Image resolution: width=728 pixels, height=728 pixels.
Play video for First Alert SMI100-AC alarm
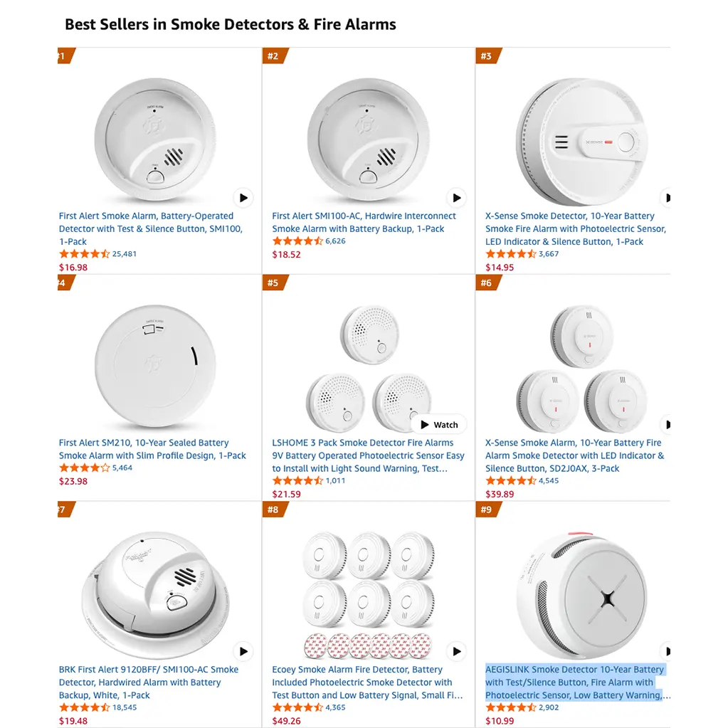coord(456,198)
